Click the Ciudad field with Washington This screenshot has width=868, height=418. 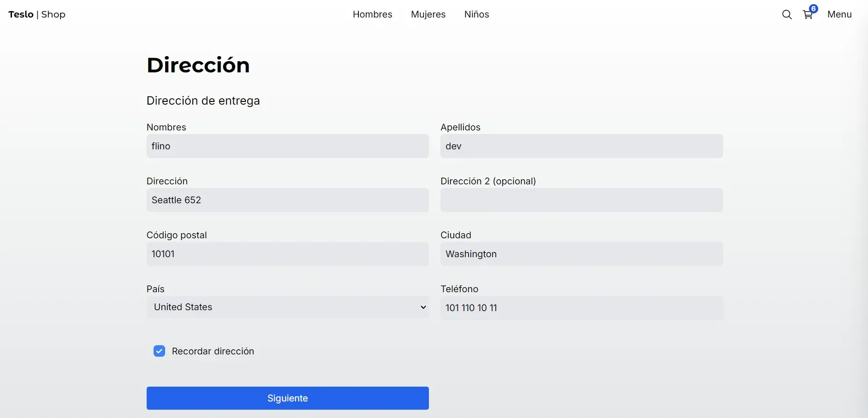coord(582,254)
